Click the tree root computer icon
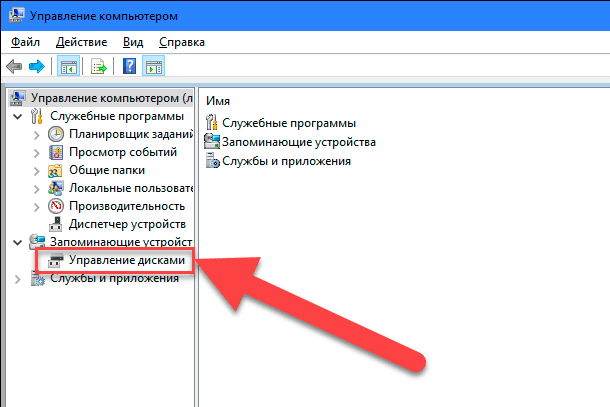The image size is (610, 407). point(18,98)
